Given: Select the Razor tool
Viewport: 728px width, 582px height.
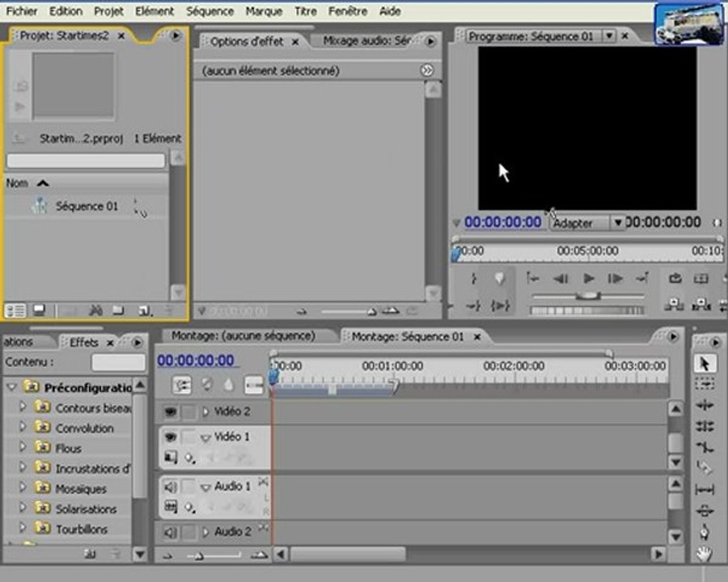Looking at the screenshot, I should (x=705, y=468).
